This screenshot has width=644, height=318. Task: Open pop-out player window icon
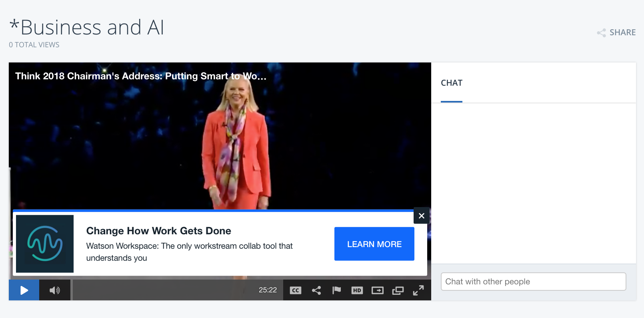click(x=398, y=290)
